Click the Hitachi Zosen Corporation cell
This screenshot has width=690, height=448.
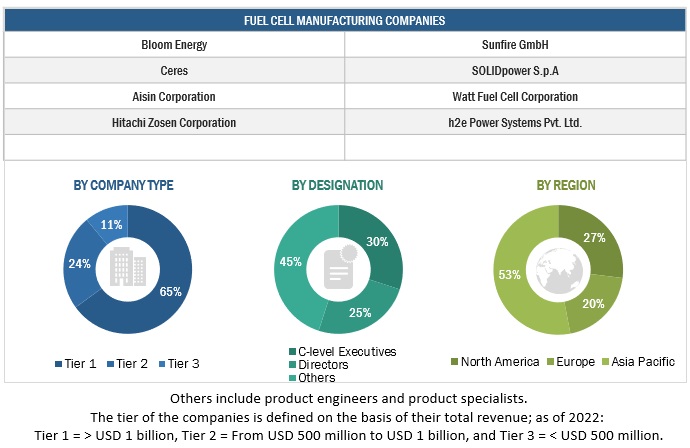tap(174, 122)
